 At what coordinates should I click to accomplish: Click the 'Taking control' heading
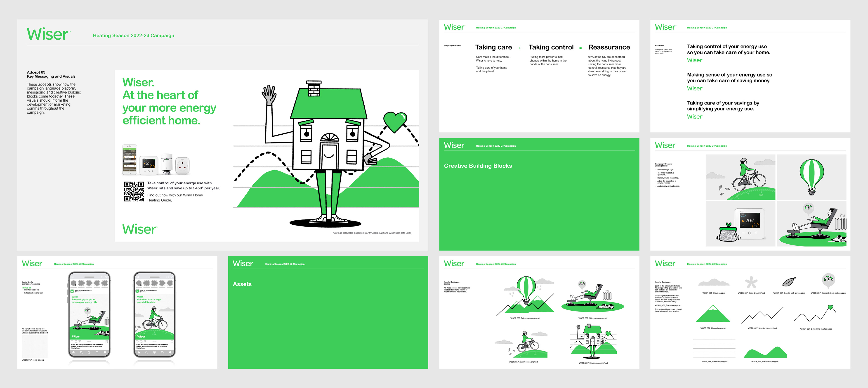(551, 47)
